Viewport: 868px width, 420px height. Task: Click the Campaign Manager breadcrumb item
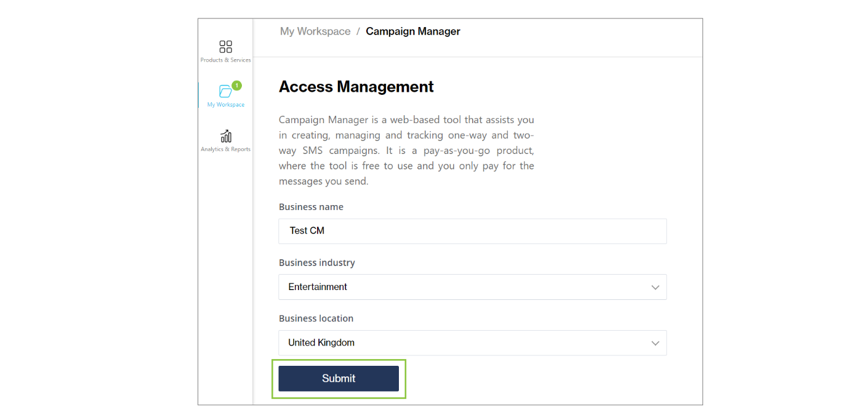coord(413,31)
